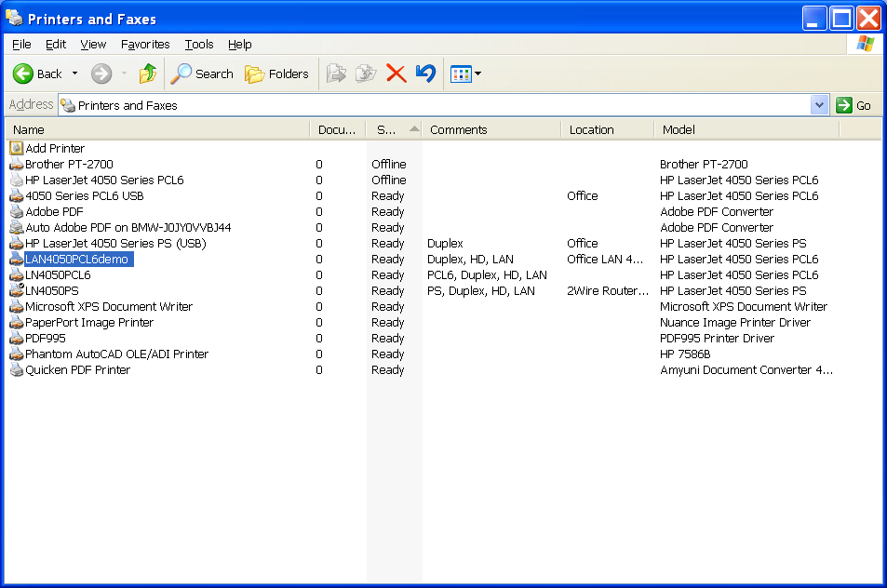Click the Windows flag logo
Screen dimensions: 887x588
(x=865, y=44)
